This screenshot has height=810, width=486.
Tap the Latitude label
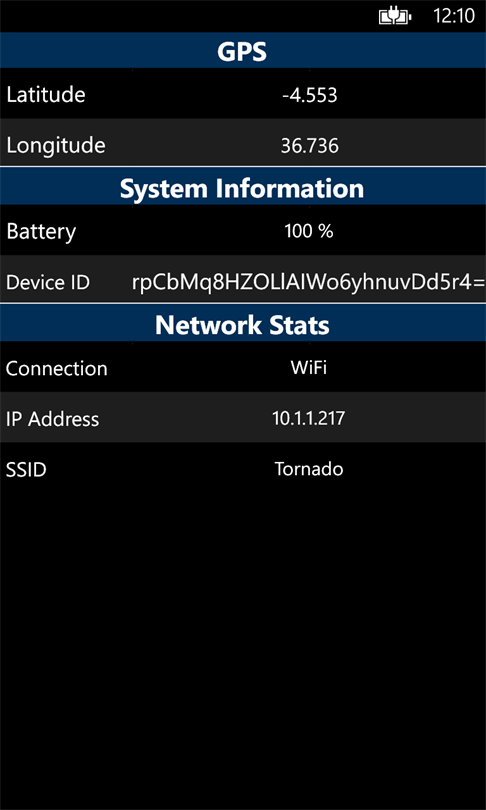46,95
